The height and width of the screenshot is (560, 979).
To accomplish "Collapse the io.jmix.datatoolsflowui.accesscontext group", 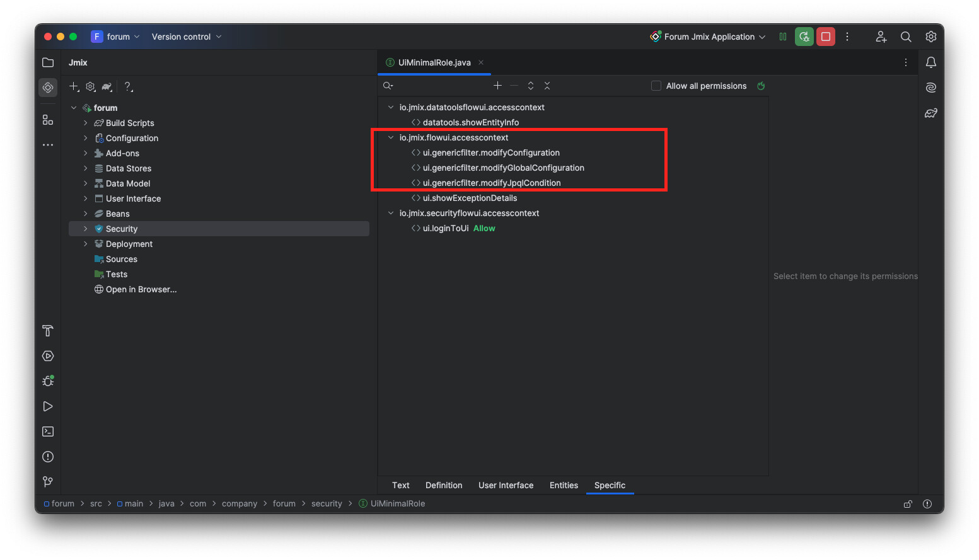I will tap(391, 107).
